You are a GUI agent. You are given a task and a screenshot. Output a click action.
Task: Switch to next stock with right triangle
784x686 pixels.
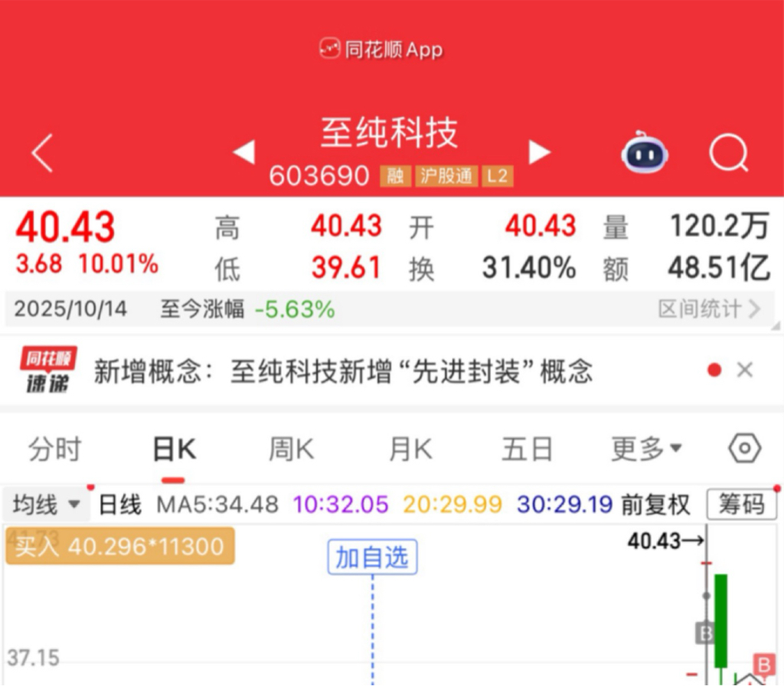click(x=540, y=152)
